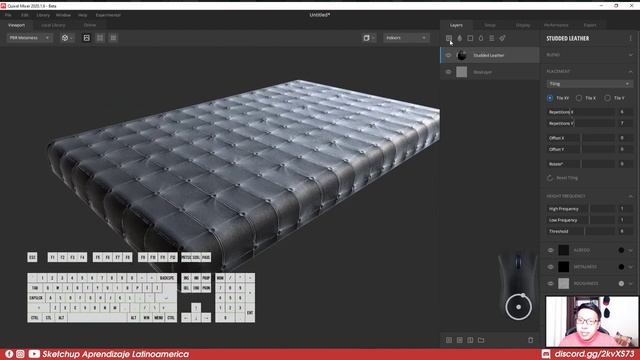Click the Albedo black color dot

coord(621,250)
